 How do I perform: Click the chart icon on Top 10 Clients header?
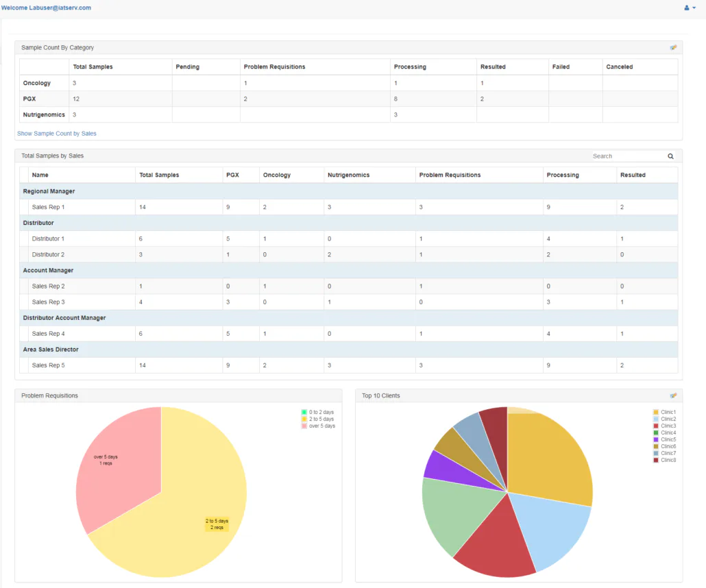click(x=672, y=395)
